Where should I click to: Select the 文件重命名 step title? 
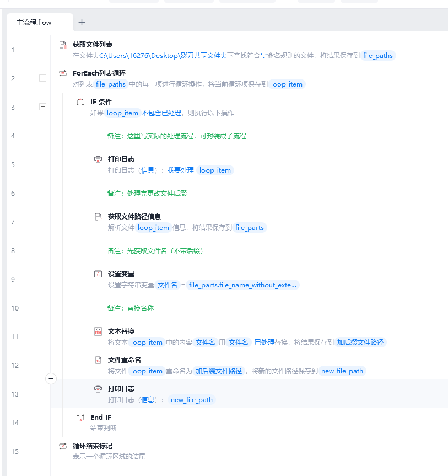(125, 360)
